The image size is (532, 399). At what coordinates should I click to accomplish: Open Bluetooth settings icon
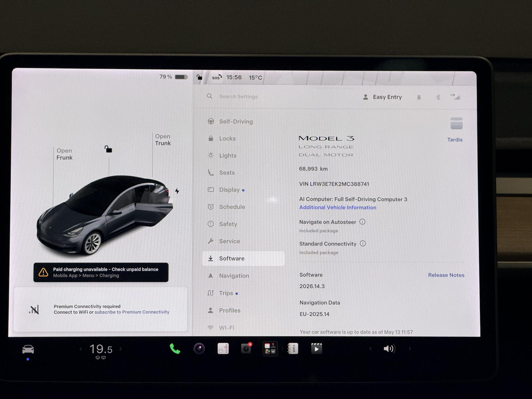[x=438, y=97]
